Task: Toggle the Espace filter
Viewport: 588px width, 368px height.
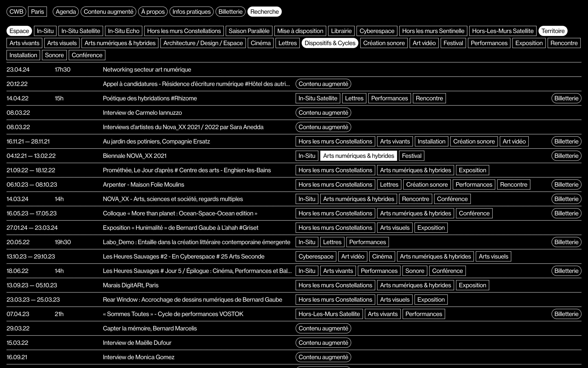Action: coord(19,31)
